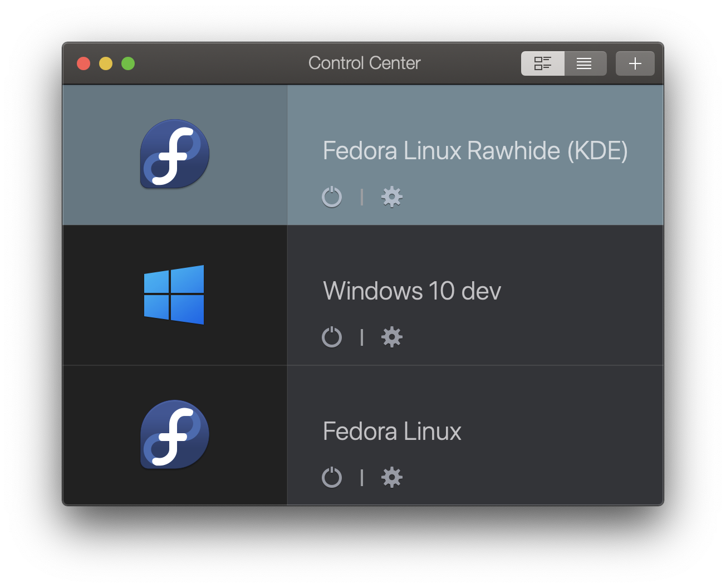Click the gear icon under Fedora Linux
Viewport: 726px width, 588px height.
tap(392, 478)
